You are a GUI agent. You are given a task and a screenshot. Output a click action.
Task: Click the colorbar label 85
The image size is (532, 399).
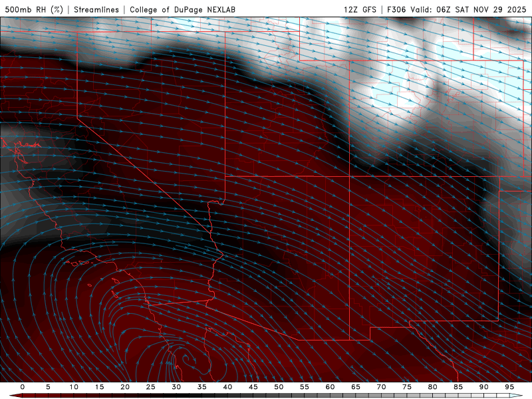[458, 387]
